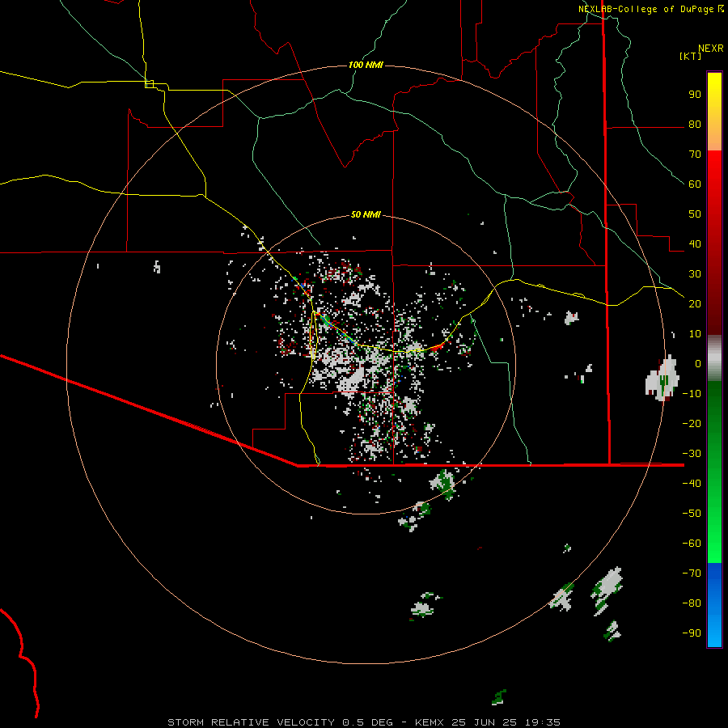The image size is (728, 728).
Task: Click the -50 kt scale label
Action: (692, 514)
